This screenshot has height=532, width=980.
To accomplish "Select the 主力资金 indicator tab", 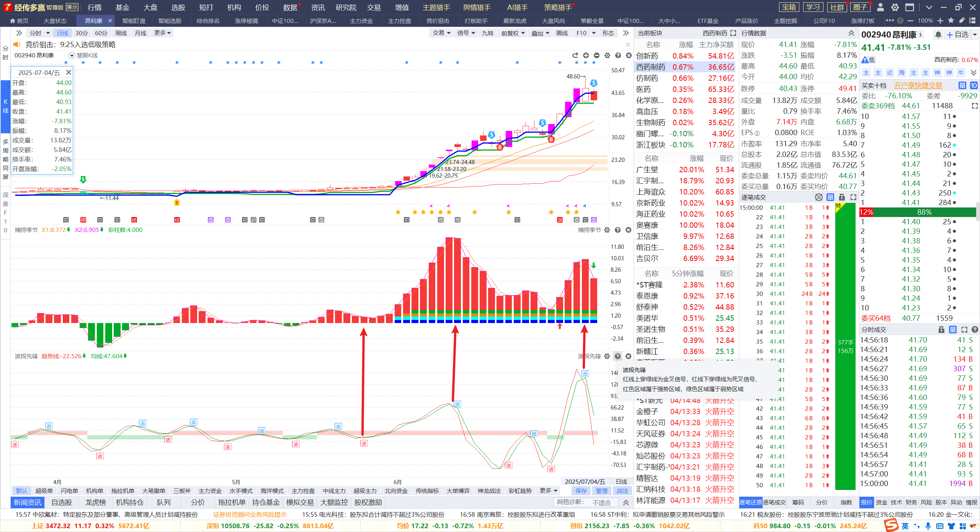I will pyautogui.click(x=210, y=491).
